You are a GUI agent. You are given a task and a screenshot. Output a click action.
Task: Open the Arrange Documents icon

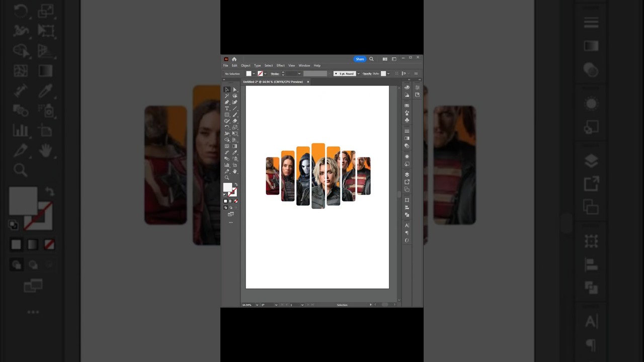(385, 59)
